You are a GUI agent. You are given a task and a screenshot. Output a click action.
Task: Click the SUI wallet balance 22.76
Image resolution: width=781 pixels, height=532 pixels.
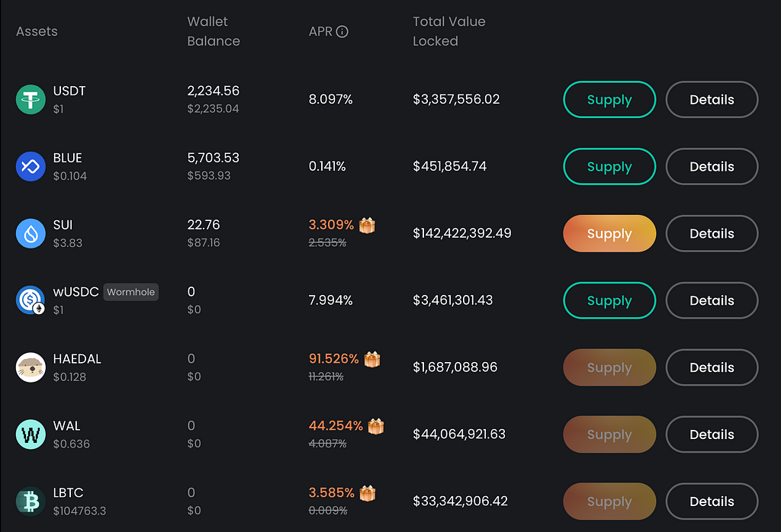[x=204, y=224]
